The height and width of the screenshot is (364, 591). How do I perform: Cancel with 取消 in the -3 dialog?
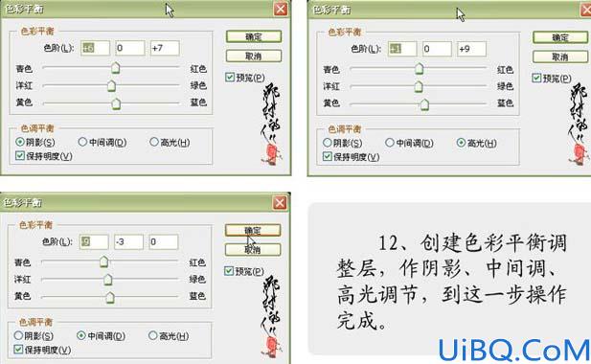coord(253,249)
